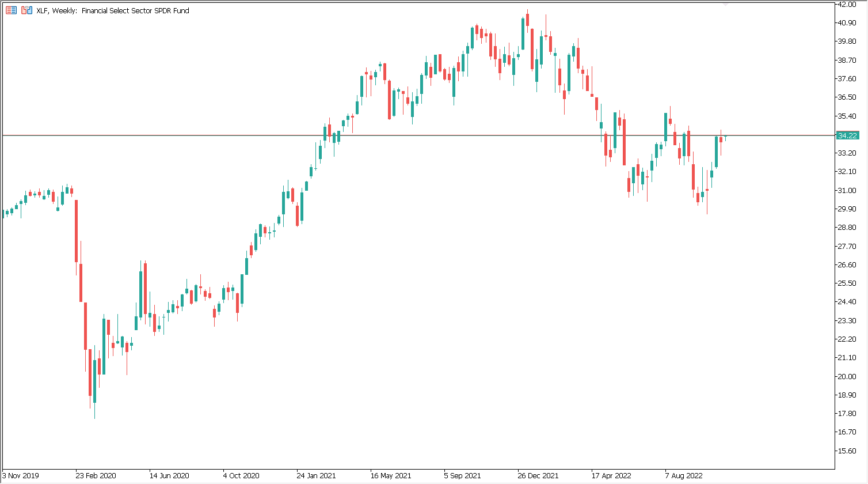The height and width of the screenshot is (484, 868).
Task: Click the 25.50 price scale label
Action: pos(847,283)
